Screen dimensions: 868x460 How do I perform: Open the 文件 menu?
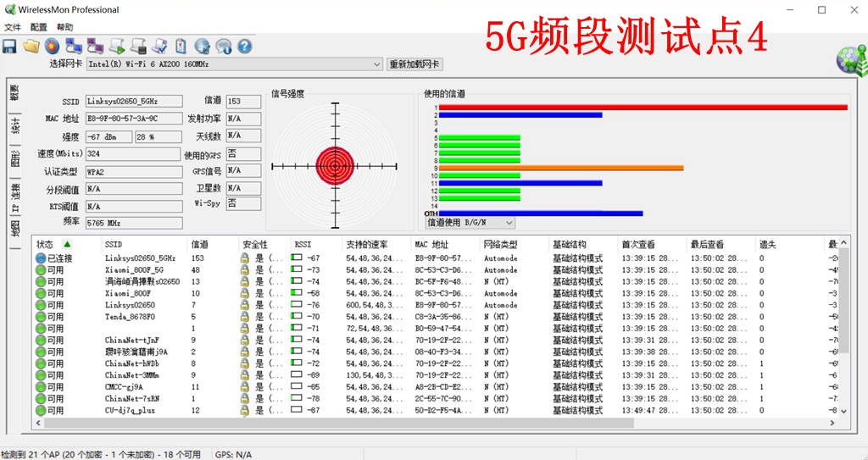(x=12, y=27)
